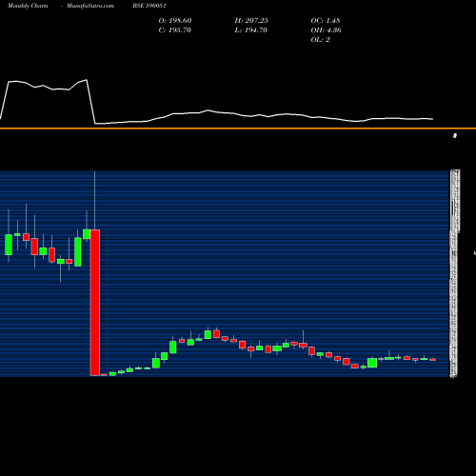Click the OH: 4.36 reading
Viewport: 476px width, 476px height.
tap(326, 30)
